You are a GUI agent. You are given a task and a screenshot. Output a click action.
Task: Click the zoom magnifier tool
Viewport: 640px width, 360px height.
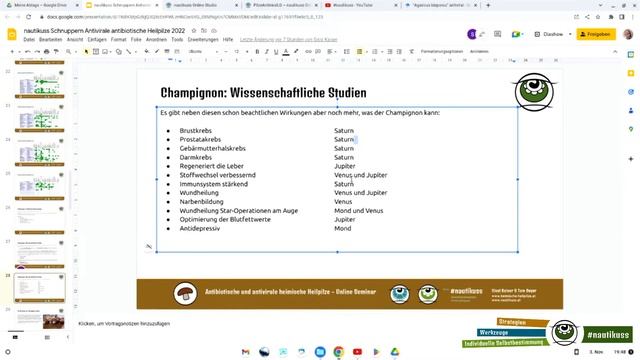pyautogui.click(x=69, y=51)
